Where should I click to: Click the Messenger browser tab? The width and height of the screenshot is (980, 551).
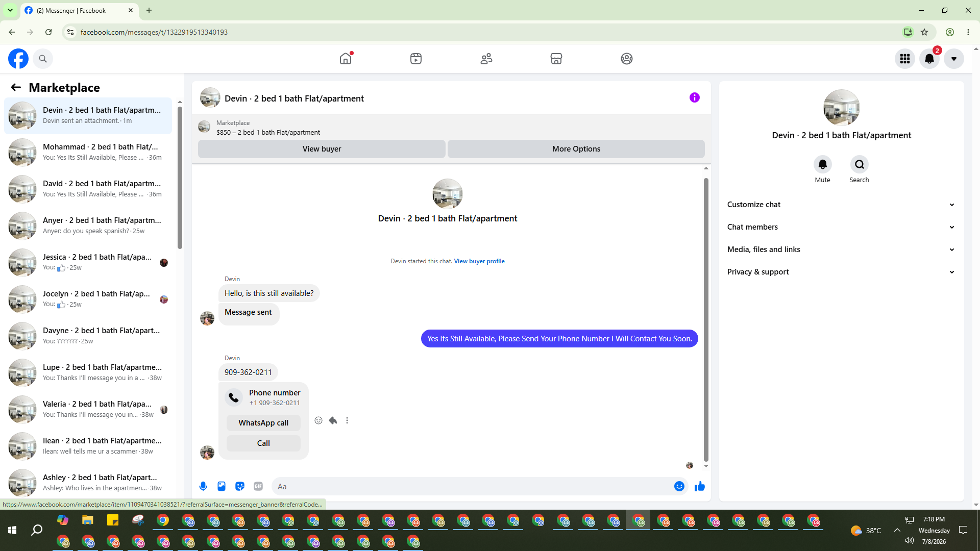(79, 10)
